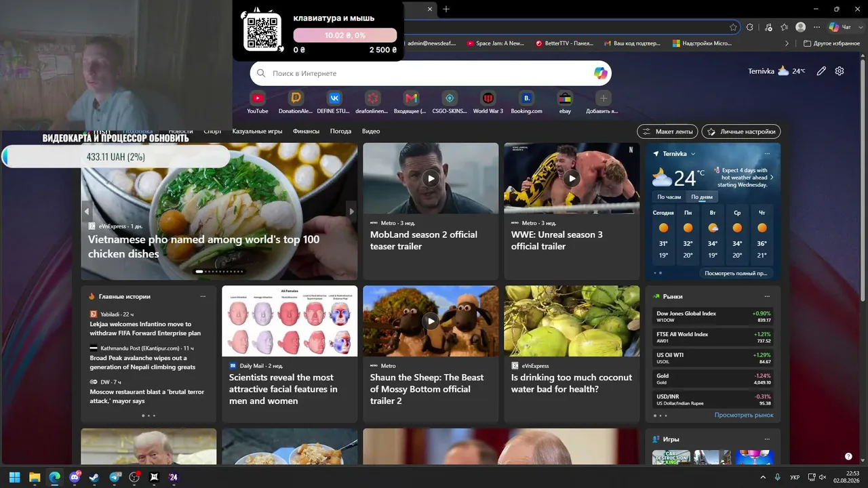Open the CSGO-SKINS quick link tile

point(449,102)
